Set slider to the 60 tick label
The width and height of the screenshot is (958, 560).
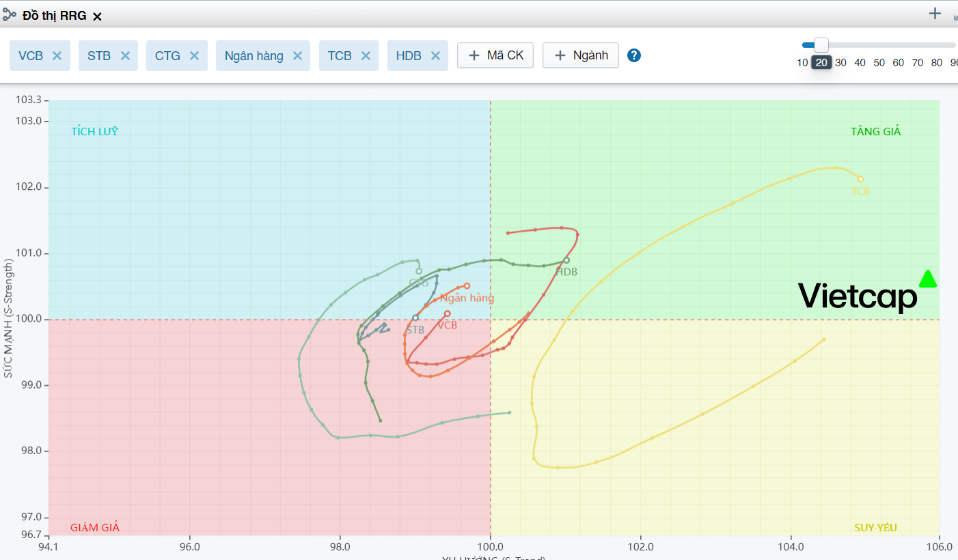pos(898,63)
